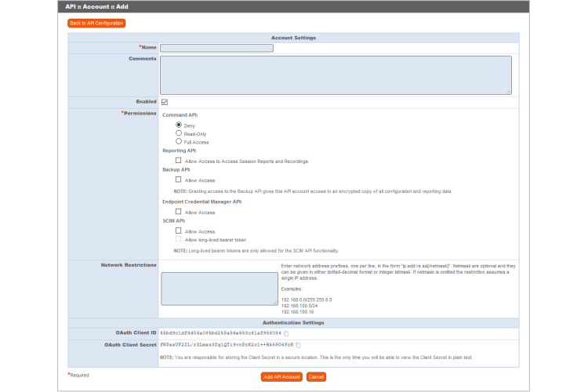Click the Network Restrictions box resize handle
Viewport: 588px width, 392px height.
pyautogui.click(x=275, y=302)
